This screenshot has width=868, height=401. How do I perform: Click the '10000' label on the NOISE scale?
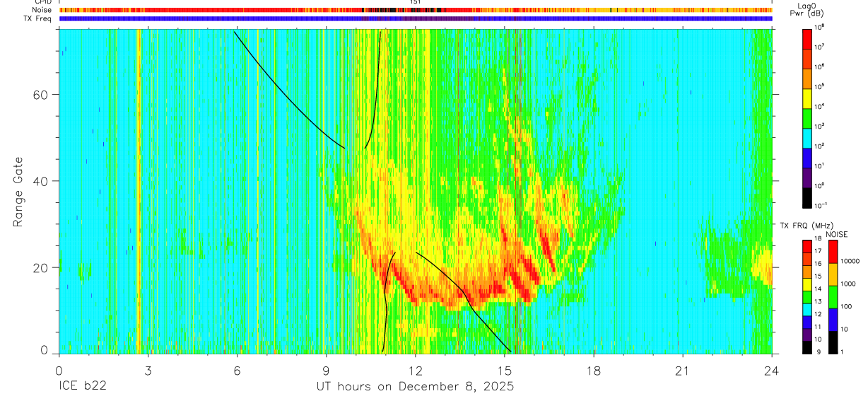[850, 261]
